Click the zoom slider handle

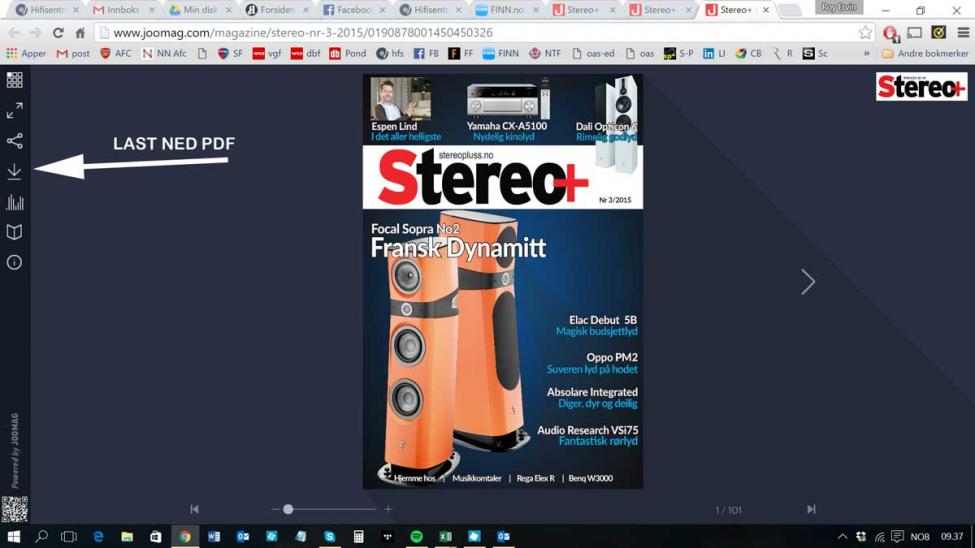(x=288, y=509)
